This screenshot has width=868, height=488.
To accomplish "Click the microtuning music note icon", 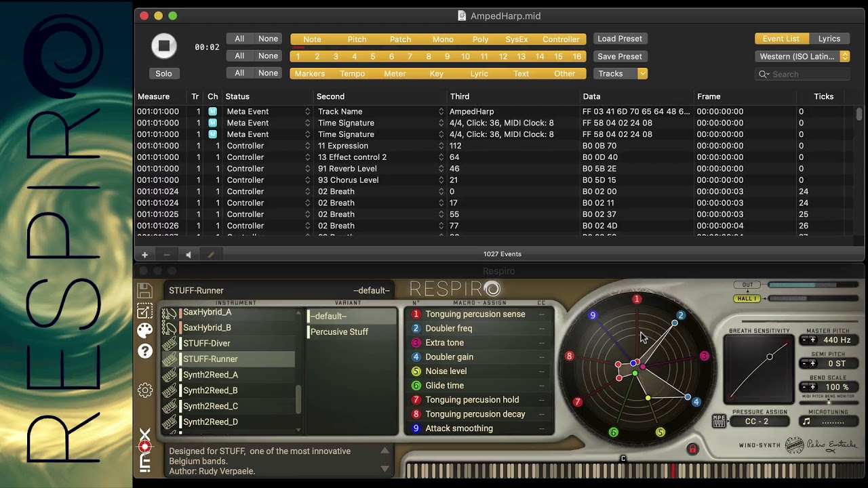I will (806, 422).
